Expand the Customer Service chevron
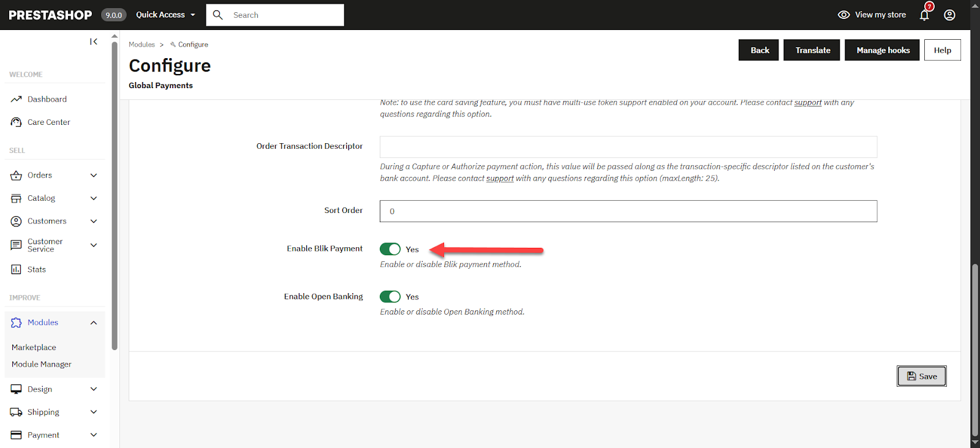 (x=94, y=245)
